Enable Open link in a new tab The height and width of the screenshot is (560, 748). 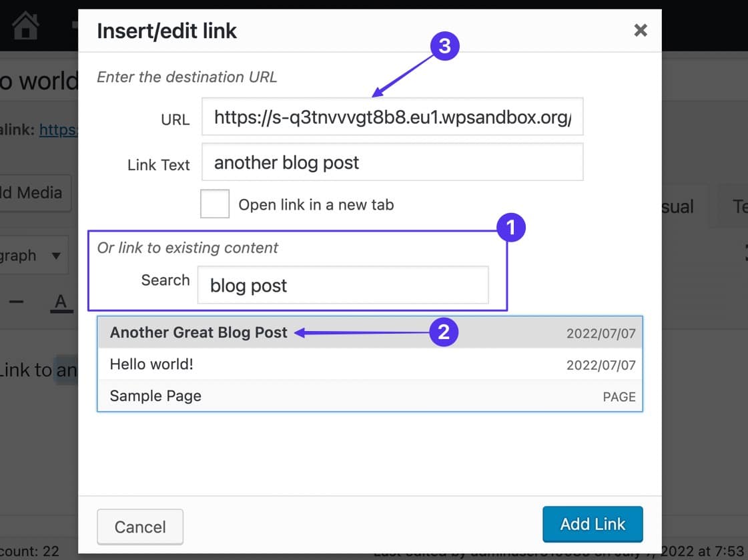pos(214,204)
